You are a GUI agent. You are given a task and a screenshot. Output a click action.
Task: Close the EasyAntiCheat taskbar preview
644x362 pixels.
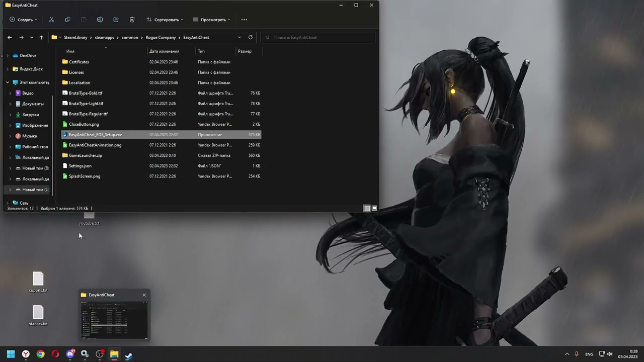pyautogui.click(x=144, y=295)
